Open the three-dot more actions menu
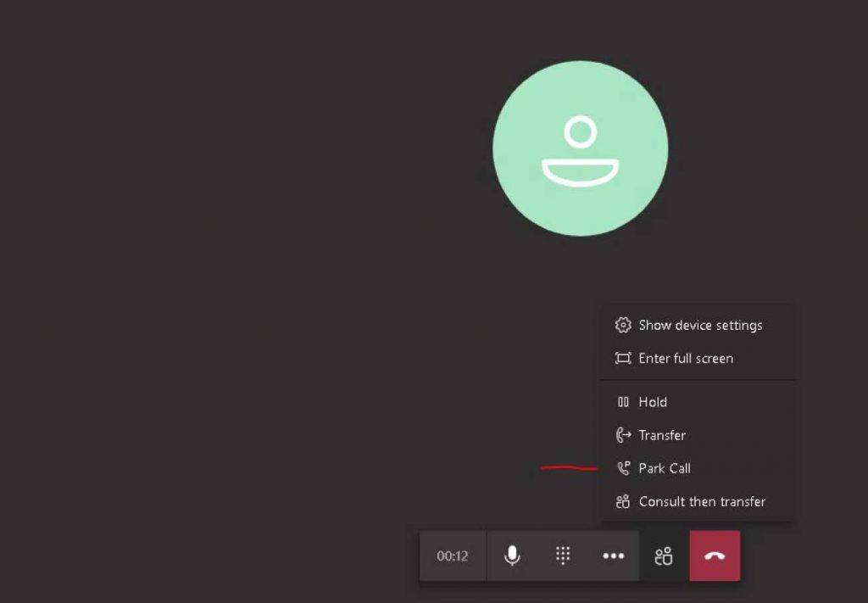Screen dimensions: 868x603 click(614, 556)
